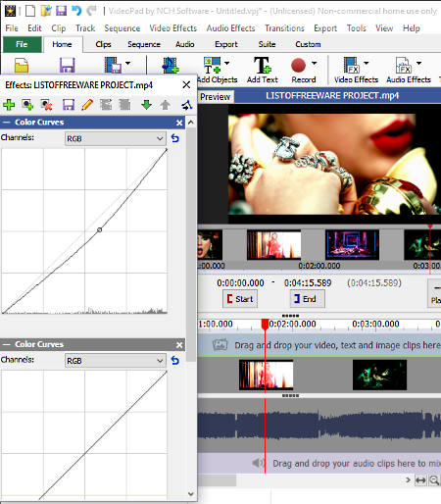This screenshot has width=441, height=504.
Task: Click the greyed Redo arrow
Action: pyautogui.click(x=91, y=11)
